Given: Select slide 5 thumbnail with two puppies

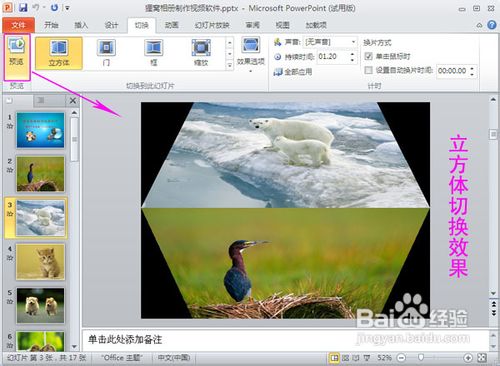Looking at the screenshot, I should pyautogui.click(x=40, y=306).
